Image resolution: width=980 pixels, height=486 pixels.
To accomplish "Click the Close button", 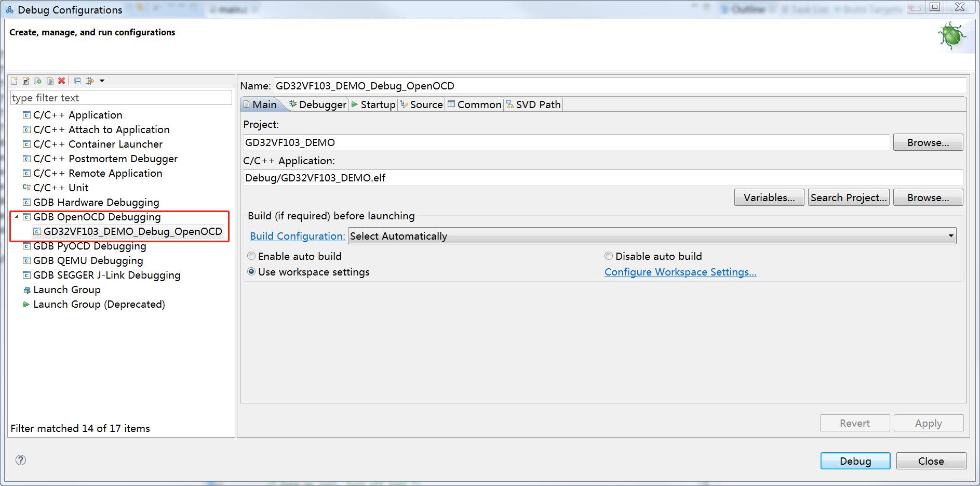I will tap(931, 461).
